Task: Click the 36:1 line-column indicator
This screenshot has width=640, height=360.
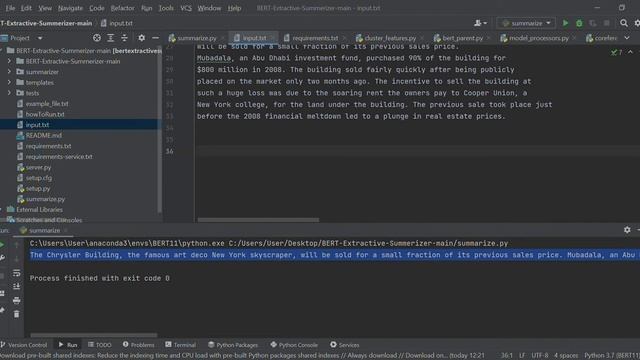Action: tap(507, 356)
